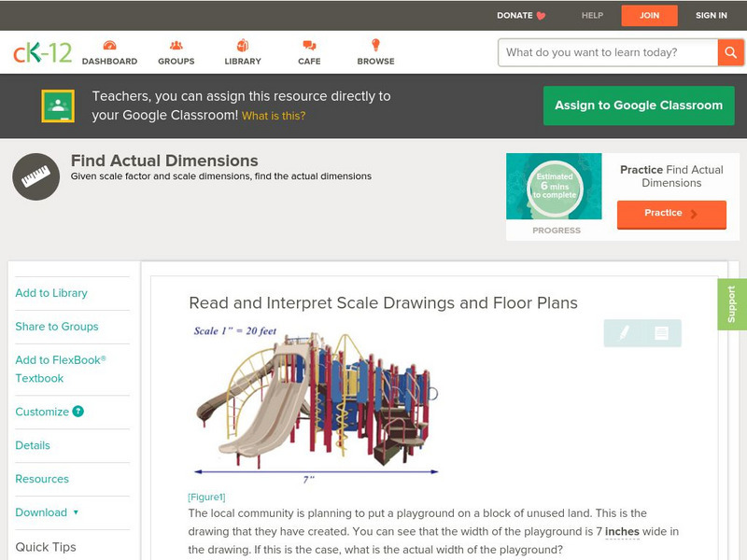Click Share to Groups
The image size is (747, 560).
57,326
